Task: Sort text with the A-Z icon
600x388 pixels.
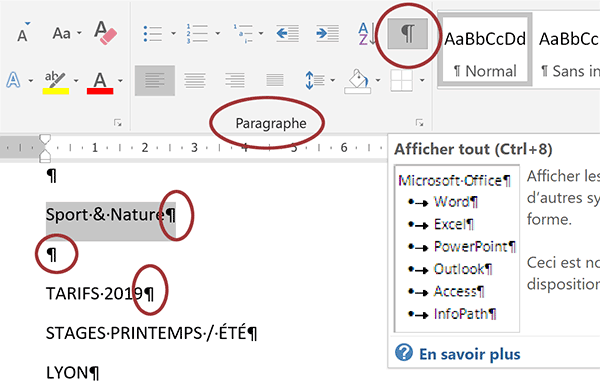Action: (366, 34)
